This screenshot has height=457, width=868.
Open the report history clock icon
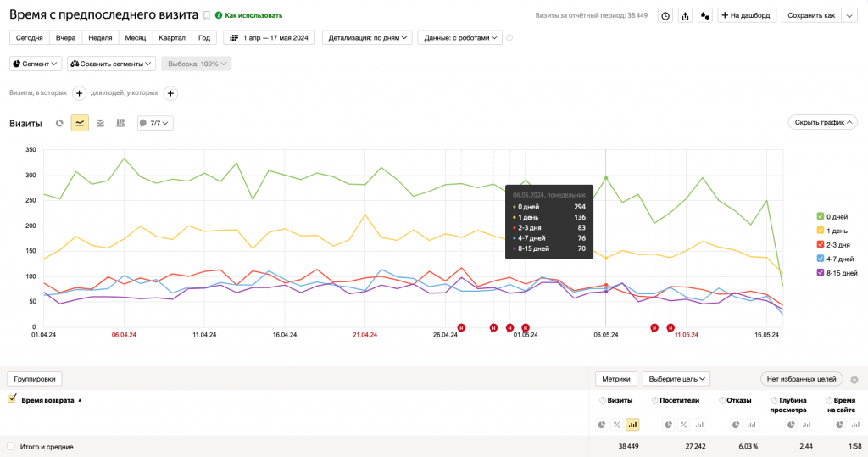[665, 15]
